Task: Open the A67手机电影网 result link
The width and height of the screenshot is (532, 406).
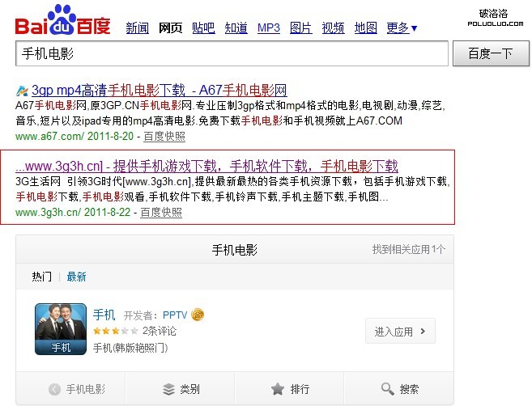Action: point(160,90)
